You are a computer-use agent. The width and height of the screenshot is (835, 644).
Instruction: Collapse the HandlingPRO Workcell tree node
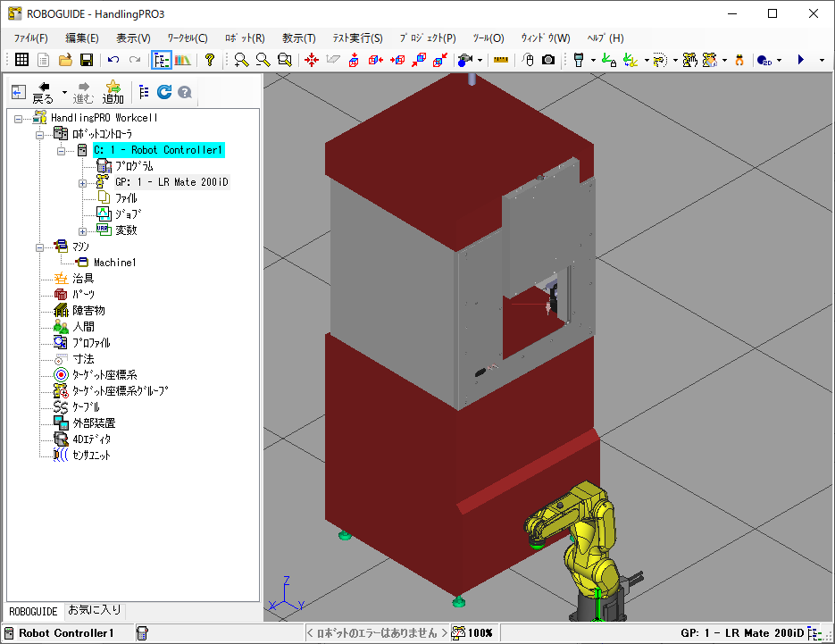point(20,118)
